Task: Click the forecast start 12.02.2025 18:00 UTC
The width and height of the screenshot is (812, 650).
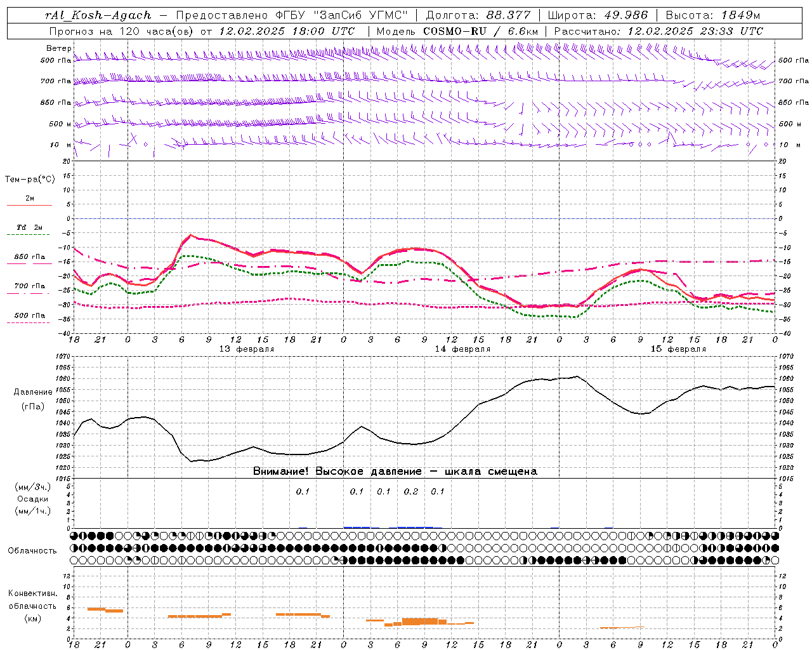Action: click(x=287, y=31)
